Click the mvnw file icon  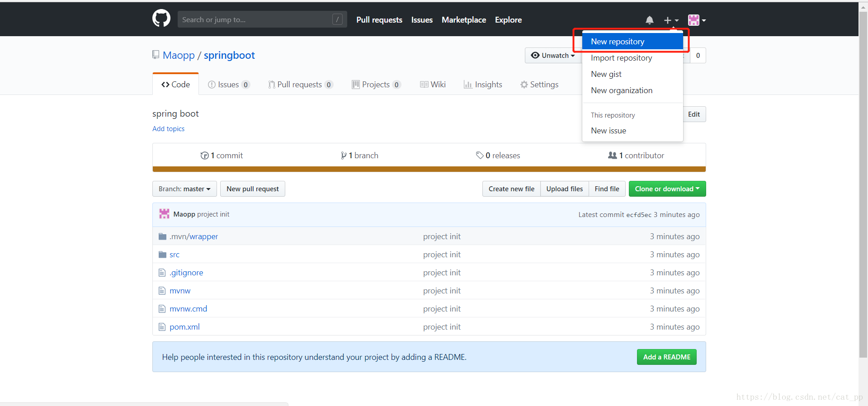[162, 291]
